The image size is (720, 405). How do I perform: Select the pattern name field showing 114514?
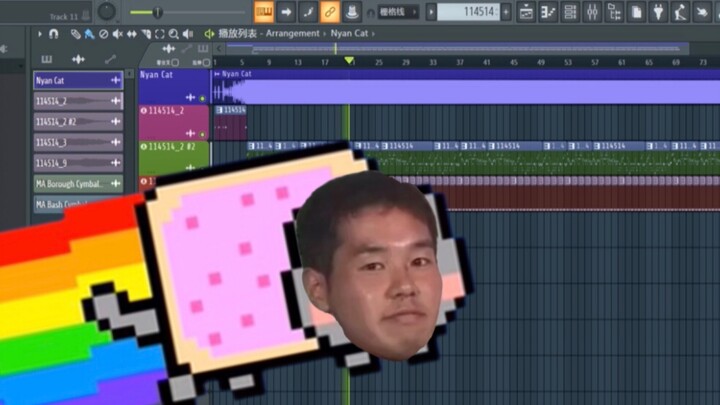click(468, 12)
